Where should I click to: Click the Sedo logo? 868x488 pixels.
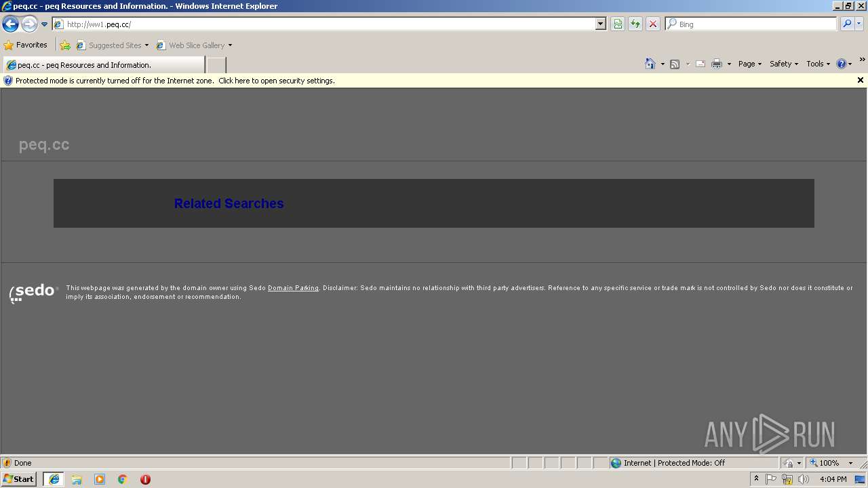[x=34, y=293]
